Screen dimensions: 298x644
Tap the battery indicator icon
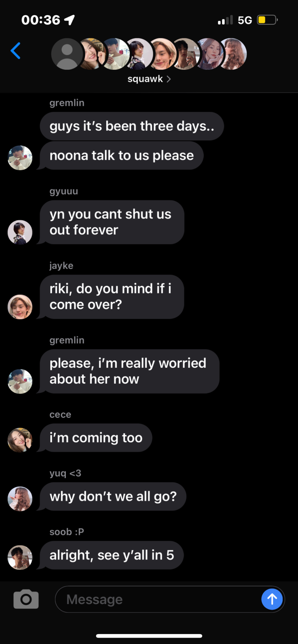pyautogui.click(x=267, y=20)
